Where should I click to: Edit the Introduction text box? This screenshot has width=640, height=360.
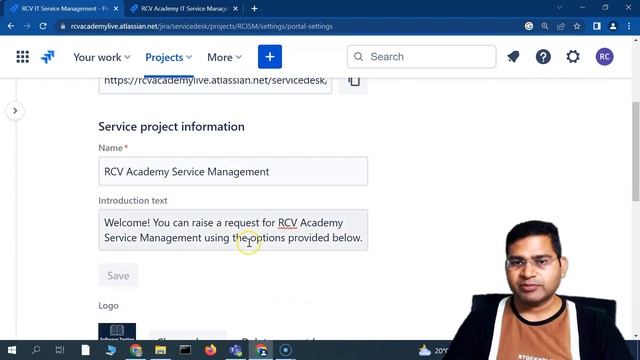pyautogui.click(x=233, y=230)
